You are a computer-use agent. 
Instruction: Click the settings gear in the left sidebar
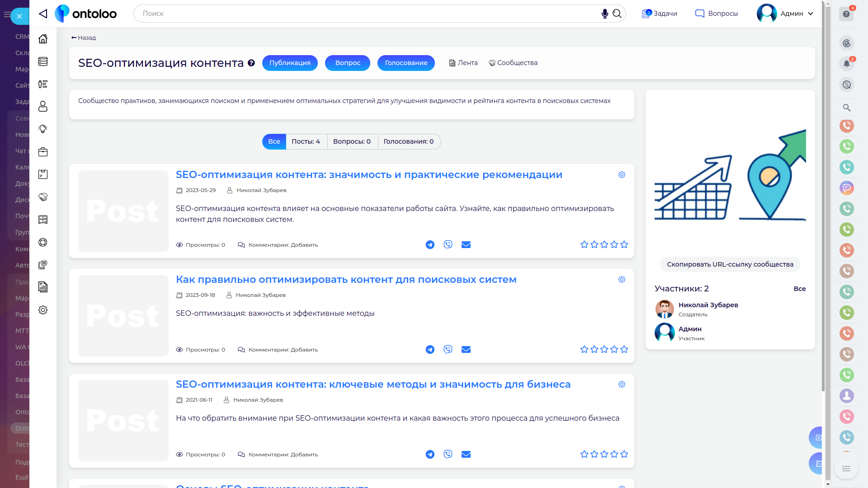click(43, 310)
